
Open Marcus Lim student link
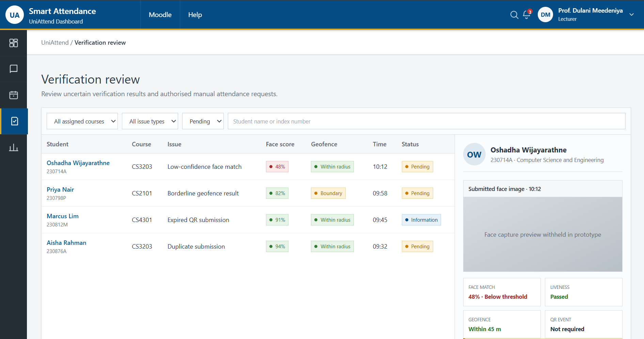click(x=63, y=216)
